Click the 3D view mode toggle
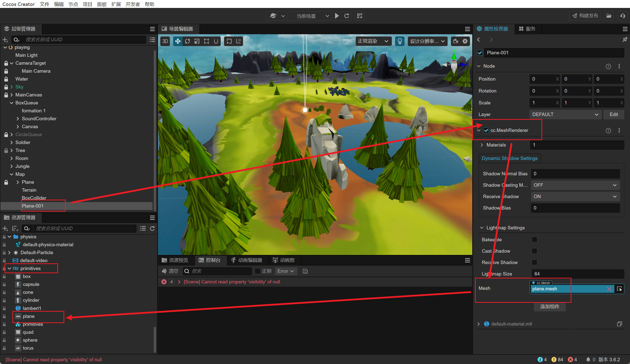 pyautogui.click(x=165, y=41)
